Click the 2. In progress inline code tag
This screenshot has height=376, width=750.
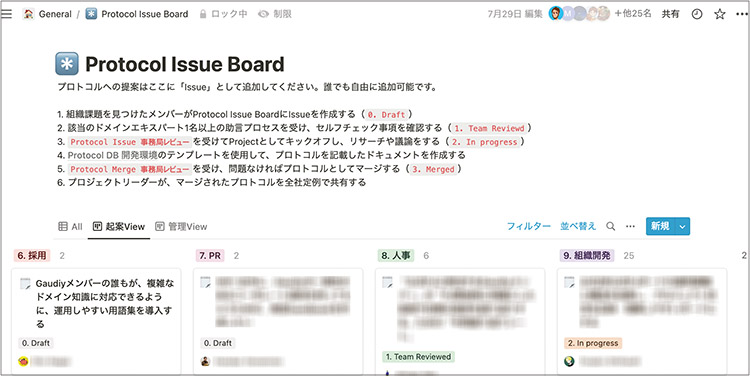point(485,142)
